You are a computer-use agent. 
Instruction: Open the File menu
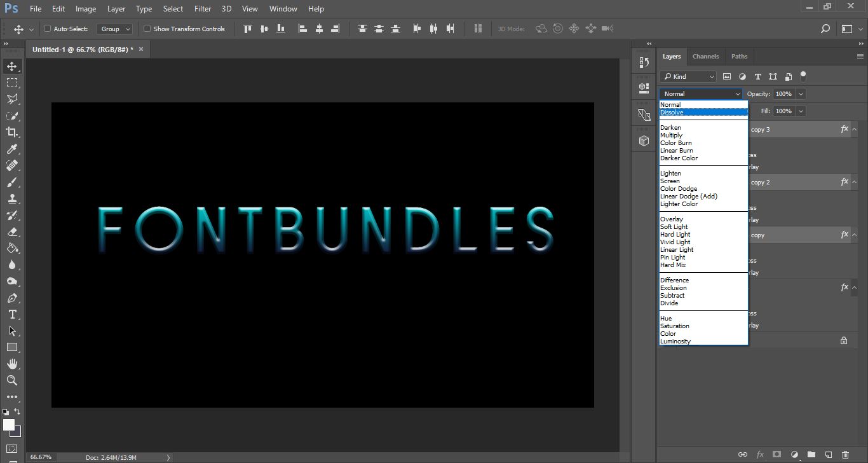[x=36, y=9]
